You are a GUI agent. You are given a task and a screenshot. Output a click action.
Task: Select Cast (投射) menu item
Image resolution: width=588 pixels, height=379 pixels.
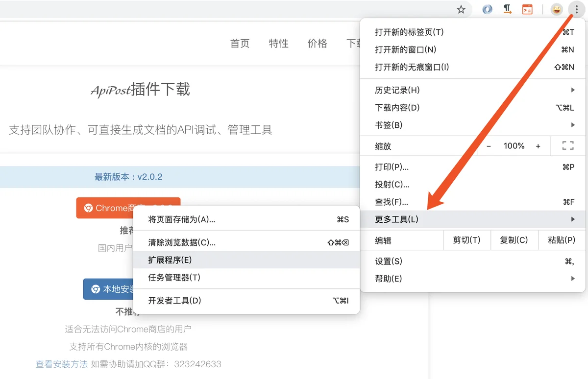(x=473, y=185)
